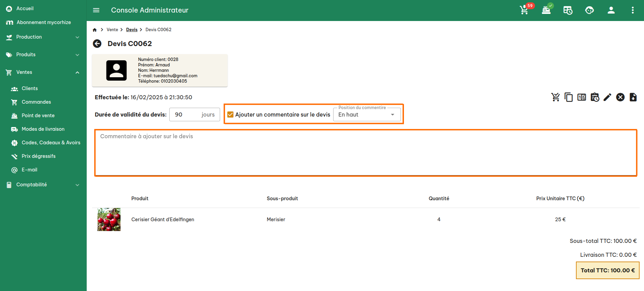The height and width of the screenshot is (291, 644).
Task: Open Codes, Cadeaux & Avoirs menu item
Action: [51, 143]
